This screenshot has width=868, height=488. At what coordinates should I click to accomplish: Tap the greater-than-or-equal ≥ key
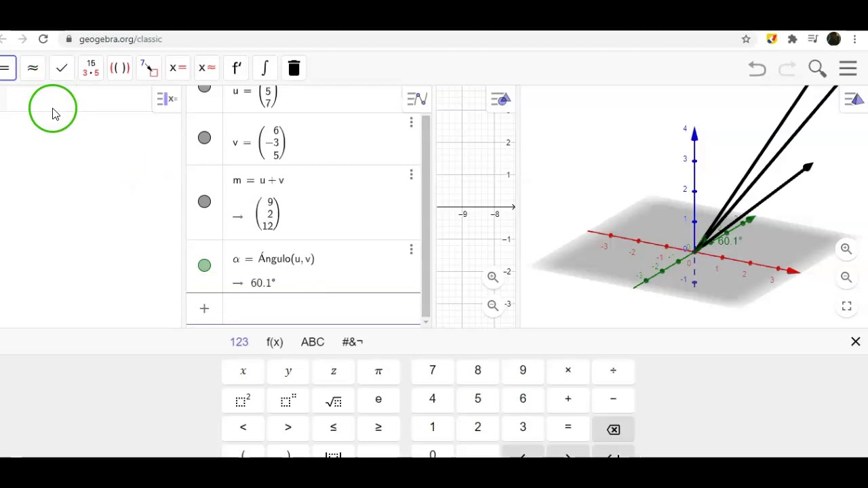click(378, 428)
